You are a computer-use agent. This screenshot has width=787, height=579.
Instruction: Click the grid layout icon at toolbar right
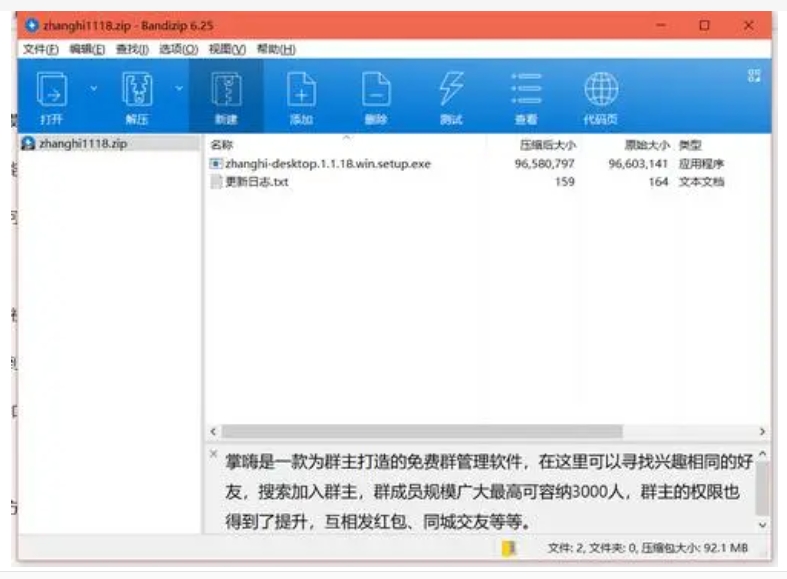coord(754,76)
